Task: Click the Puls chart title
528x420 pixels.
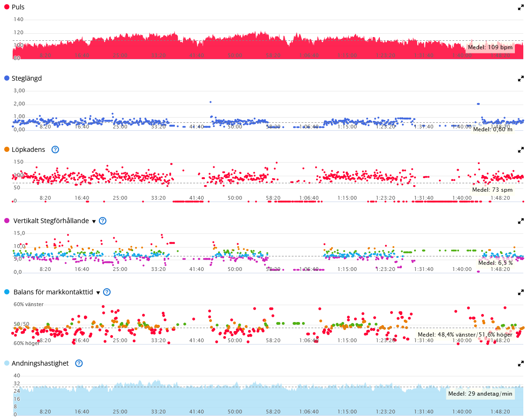Action: (18, 7)
